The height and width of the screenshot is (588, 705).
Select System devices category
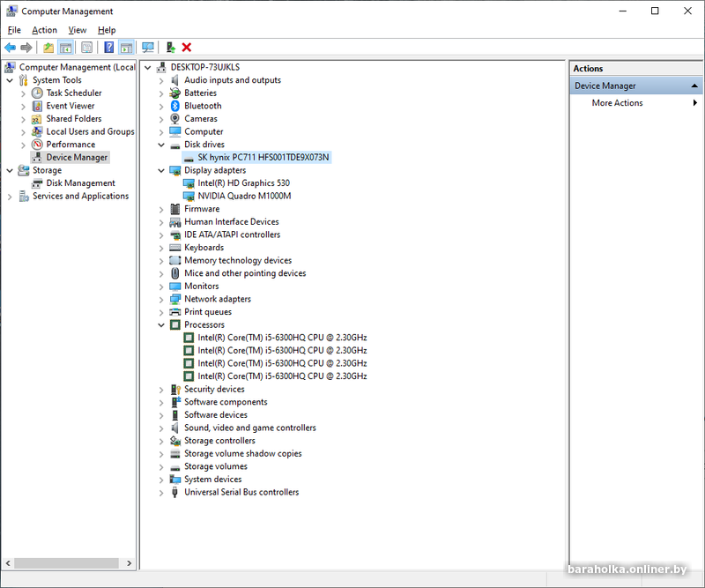click(x=212, y=480)
